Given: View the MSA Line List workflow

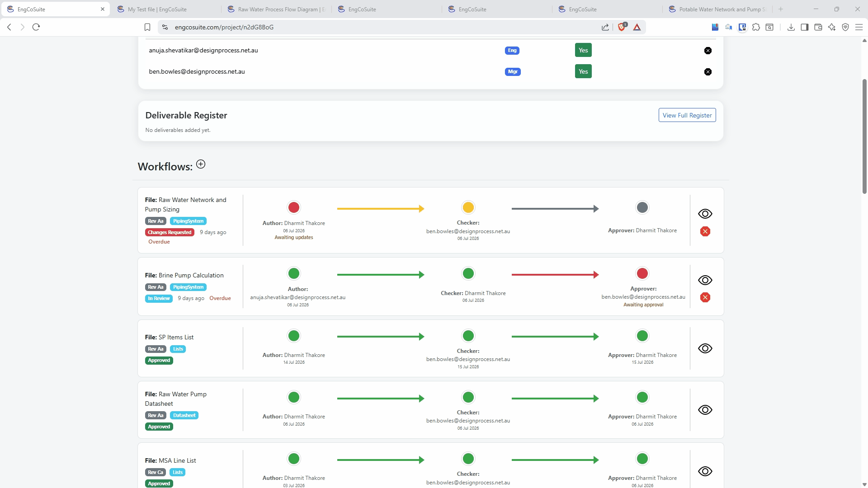Looking at the screenshot, I should (705, 471).
